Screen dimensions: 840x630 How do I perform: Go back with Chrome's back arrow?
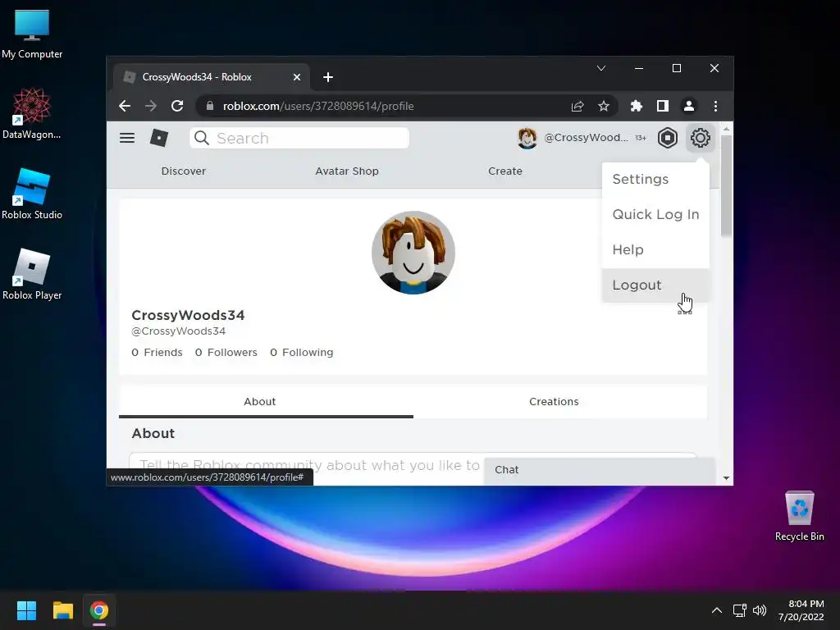[x=125, y=106]
